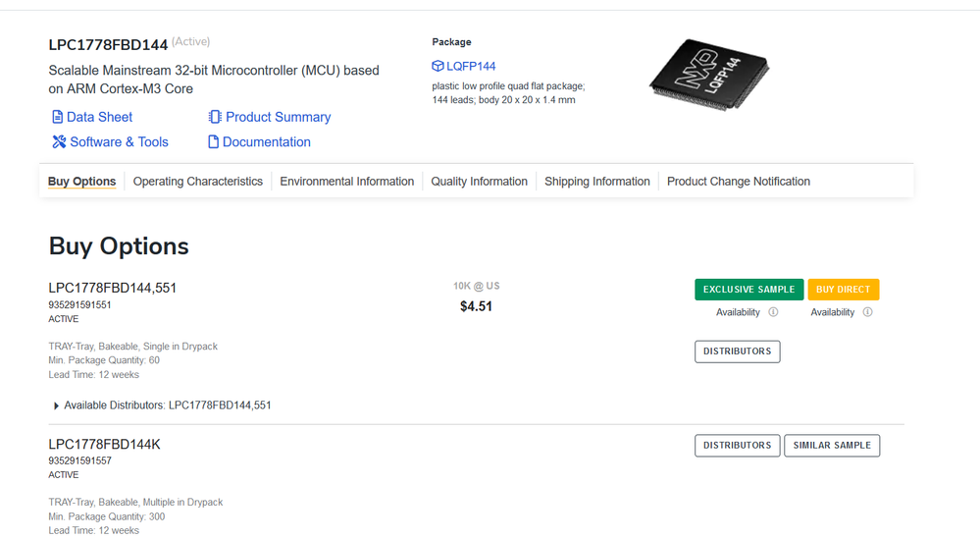The height and width of the screenshot is (539, 980).
Task: Click the Documentation page icon
Action: (213, 142)
